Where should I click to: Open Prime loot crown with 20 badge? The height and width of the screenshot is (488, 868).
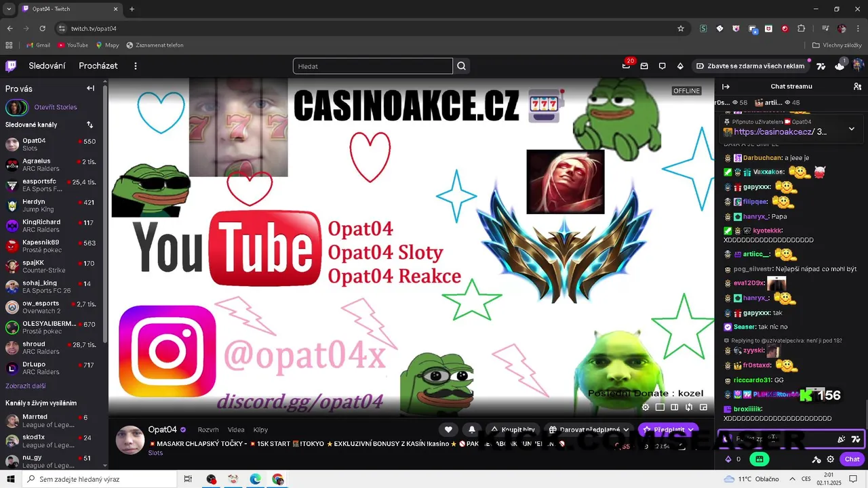(x=626, y=66)
